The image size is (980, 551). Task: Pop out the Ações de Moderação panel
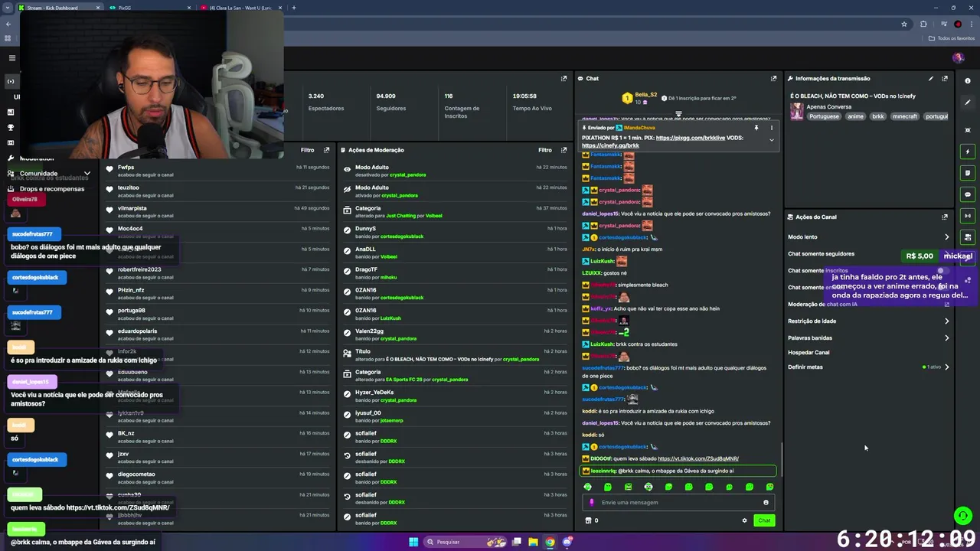point(563,150)
